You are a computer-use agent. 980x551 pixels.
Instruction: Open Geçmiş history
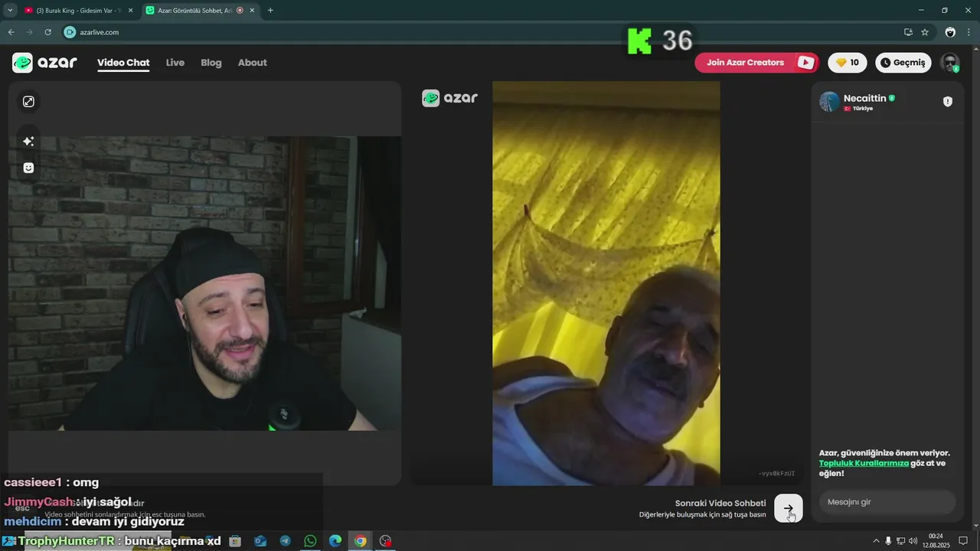point(903,63)
